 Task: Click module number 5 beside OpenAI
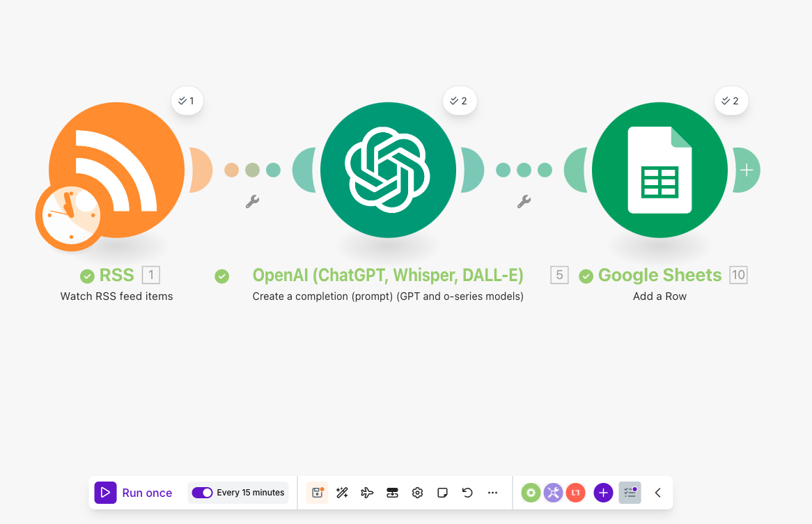point(559,275)
